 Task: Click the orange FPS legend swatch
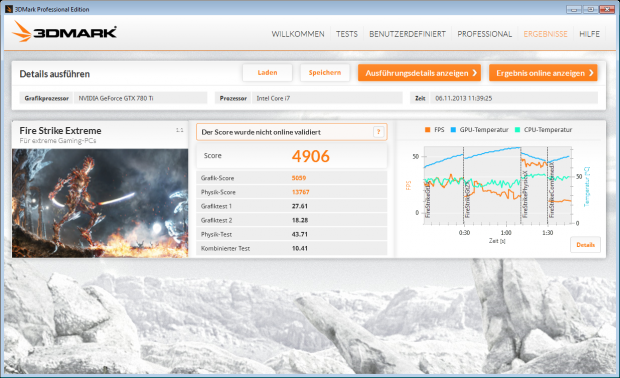(427, 130)
